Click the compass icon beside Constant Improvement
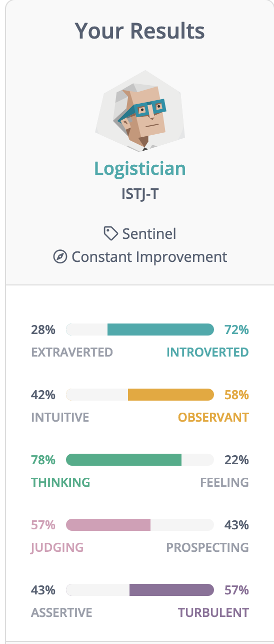The width and height of the screenshot is (274, 644). [60, 257]
